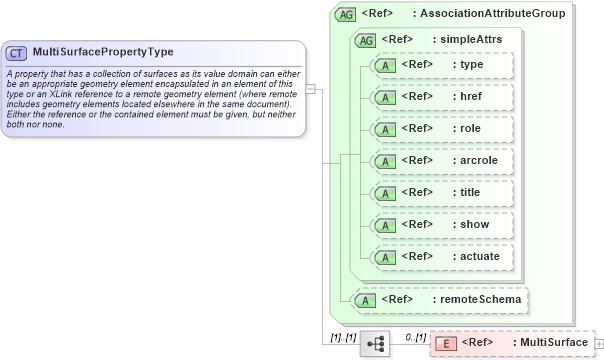Click the [1]..[1] cardinality label
This screenshot has height=360, width=604.
[343, 338]
